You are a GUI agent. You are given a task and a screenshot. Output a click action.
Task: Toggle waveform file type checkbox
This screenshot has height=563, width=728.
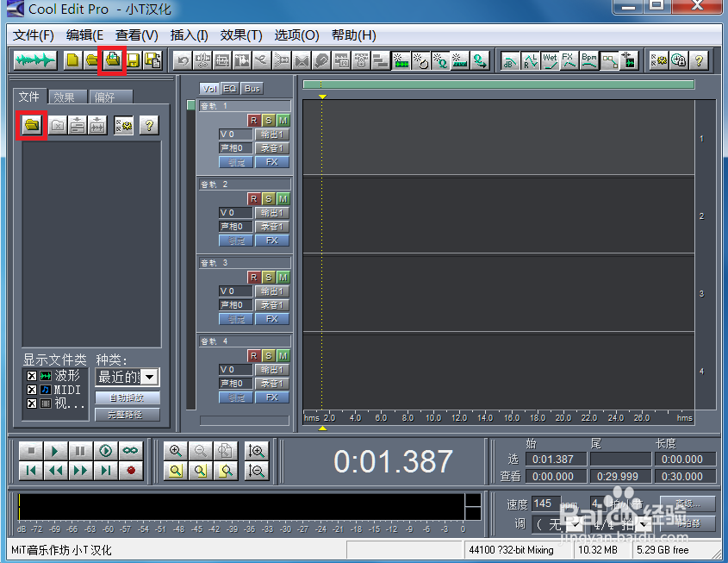coord(32,376)
